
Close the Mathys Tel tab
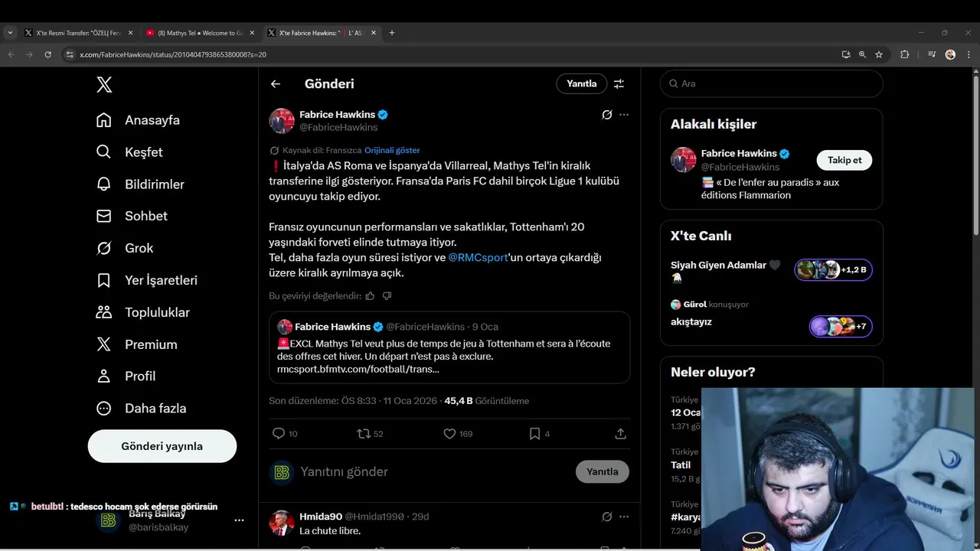(x=252, y=33)
